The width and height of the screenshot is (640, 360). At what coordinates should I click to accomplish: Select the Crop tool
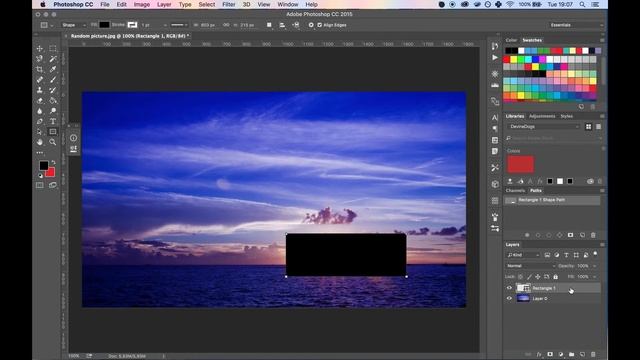click(40, 69)
